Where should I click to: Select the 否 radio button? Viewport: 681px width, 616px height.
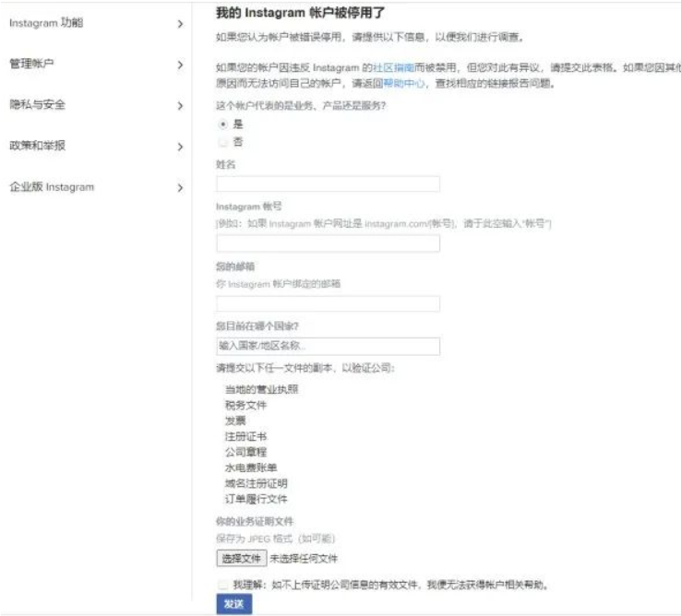pos(222,142)
